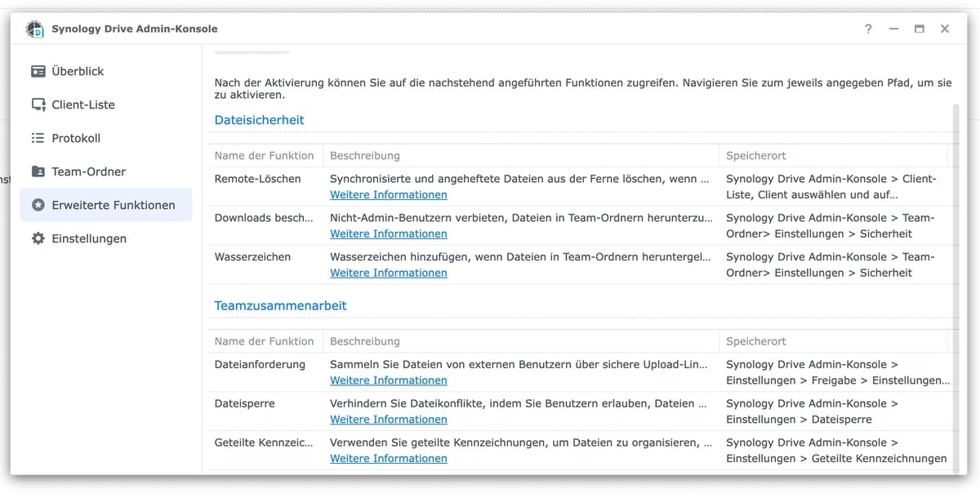Open Weitere Informationen for Wasserzeichen
Screen dimensions: 980x498
pos(388,273)
